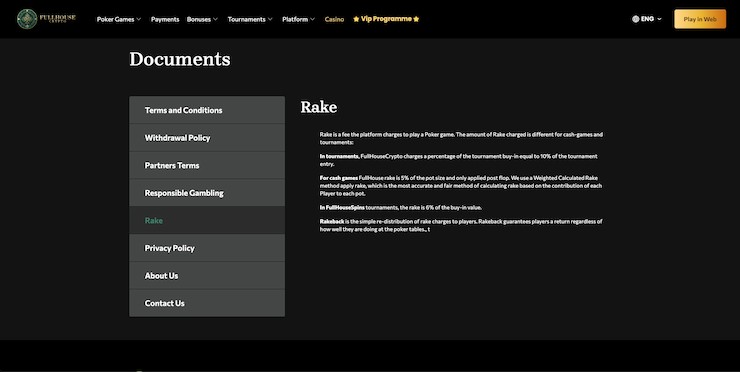Viewport: 740px width, 372px height.
Task: Click the star icon after Vip Programme
Action: [416, 19]
